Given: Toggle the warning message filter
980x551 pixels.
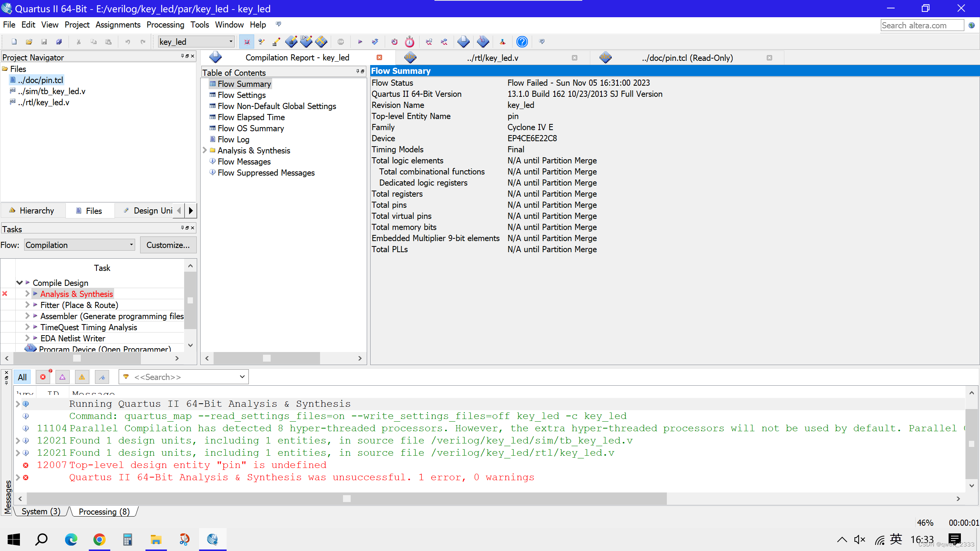Looking at the screenshot, I should point(82,377).
